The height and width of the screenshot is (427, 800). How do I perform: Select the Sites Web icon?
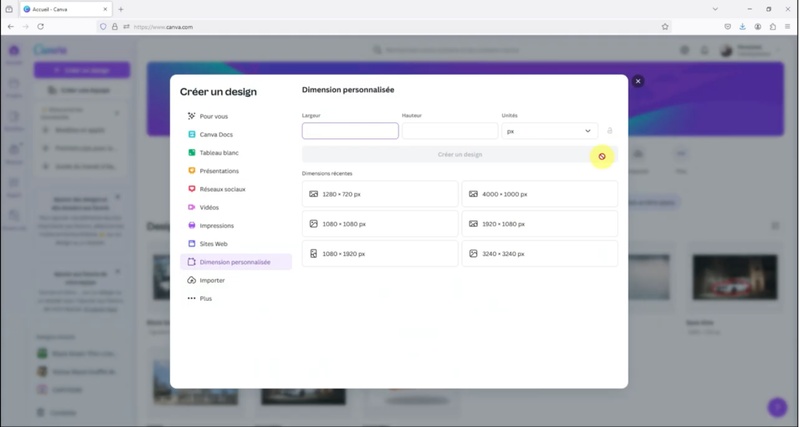point(192,244)
